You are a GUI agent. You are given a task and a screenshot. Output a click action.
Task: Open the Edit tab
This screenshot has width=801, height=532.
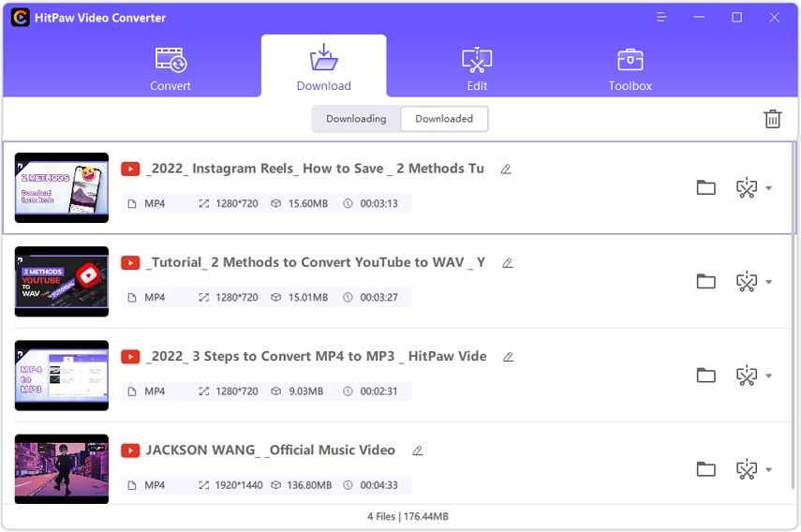click(x=477, y=69)
